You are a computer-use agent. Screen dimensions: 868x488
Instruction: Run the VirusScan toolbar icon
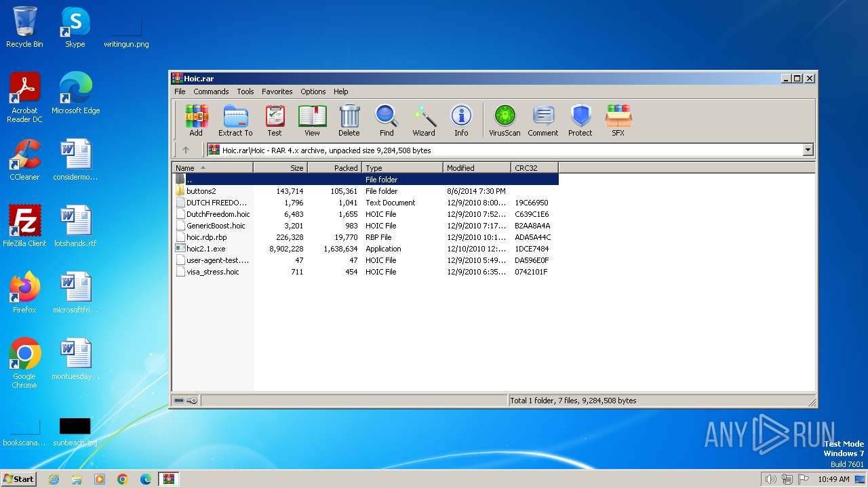[x=505, y=121]
